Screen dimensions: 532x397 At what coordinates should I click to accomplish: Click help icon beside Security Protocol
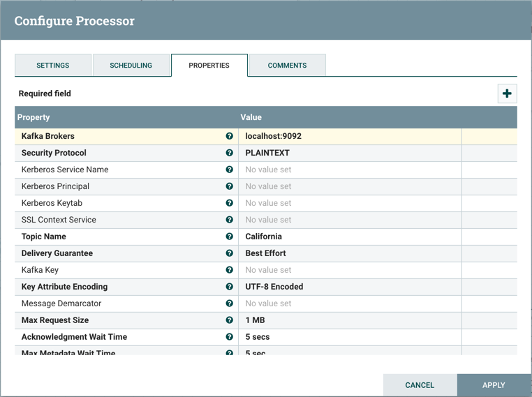coord(229,153)
